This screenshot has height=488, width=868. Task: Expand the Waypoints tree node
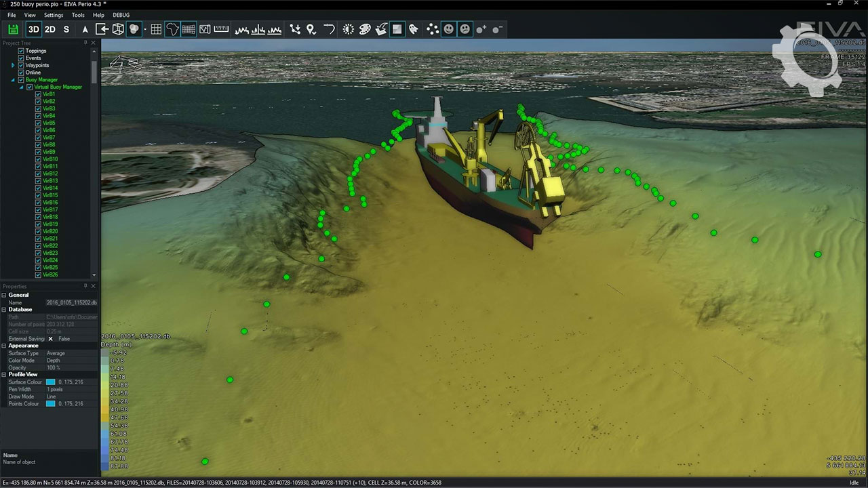click(13, 66)
